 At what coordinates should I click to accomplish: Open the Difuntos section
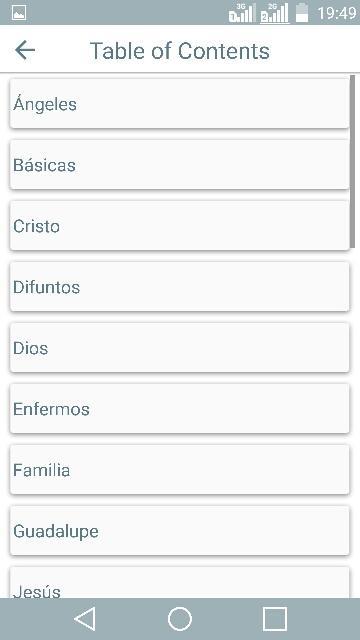[180, 287]
